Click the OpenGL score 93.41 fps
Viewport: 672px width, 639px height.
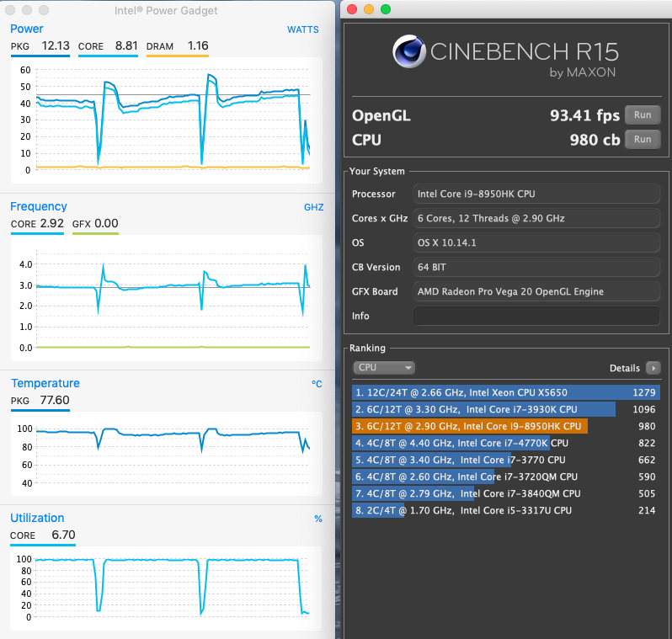(584, 115)
